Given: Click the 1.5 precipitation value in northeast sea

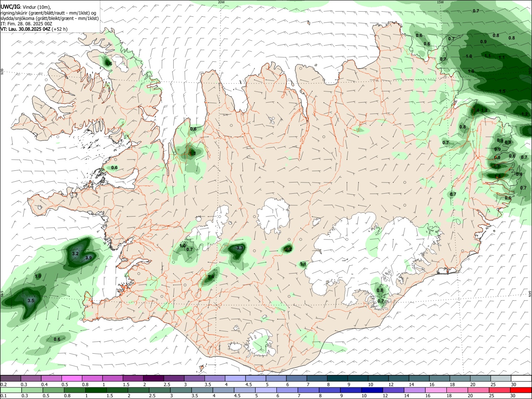Looking at the screenshot, I should click(502, 91).
